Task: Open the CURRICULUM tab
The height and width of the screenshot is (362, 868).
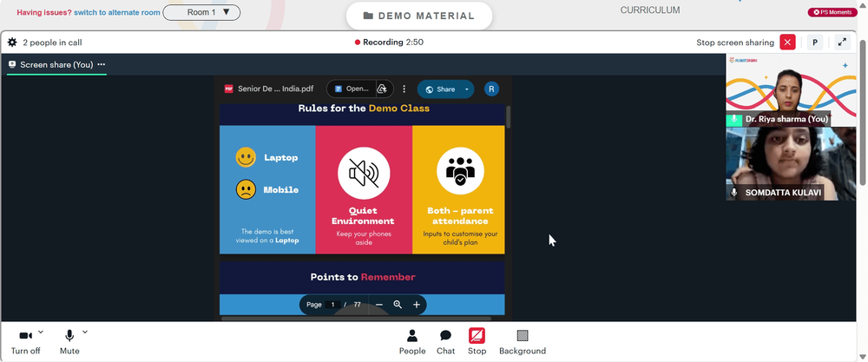Action: tap(650, 10)
